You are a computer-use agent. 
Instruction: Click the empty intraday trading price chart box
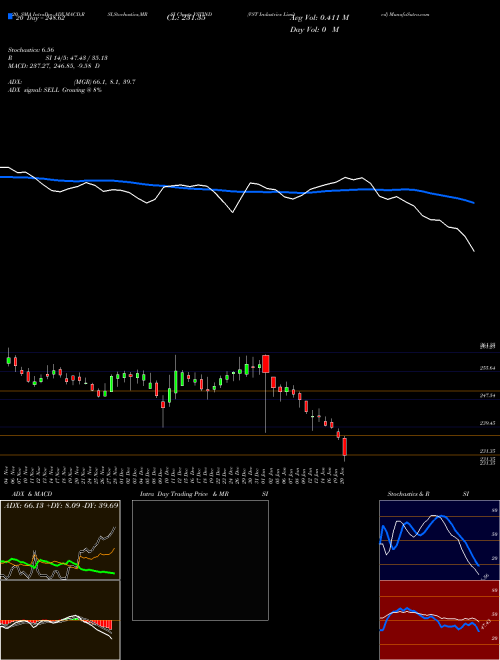(x=200, y=560)
